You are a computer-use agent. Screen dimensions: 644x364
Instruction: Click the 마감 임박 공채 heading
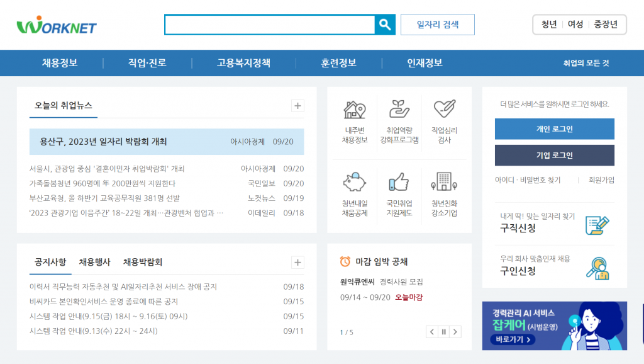(382, 262)
